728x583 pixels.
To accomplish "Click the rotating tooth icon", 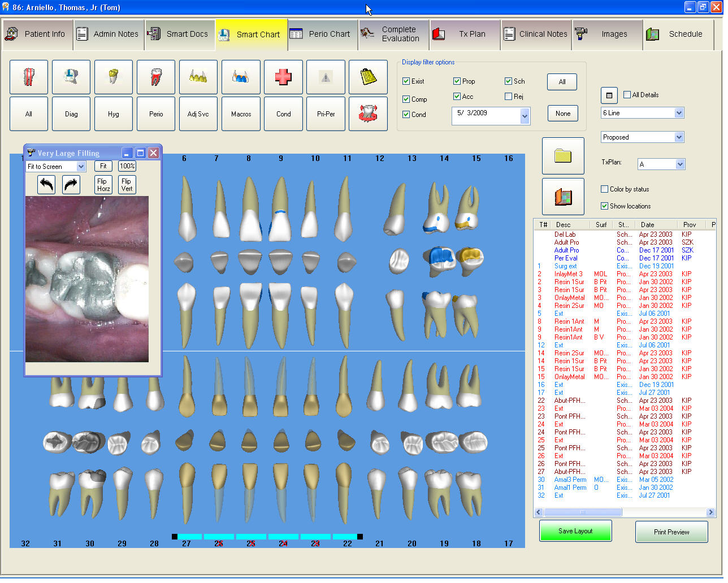I will 368,114.
